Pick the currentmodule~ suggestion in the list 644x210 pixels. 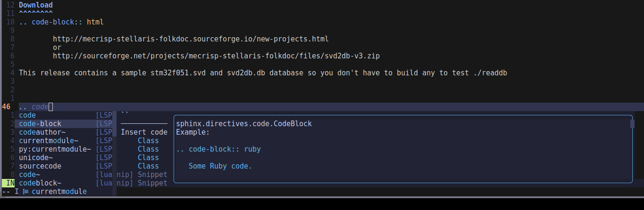tap(48, 141)
